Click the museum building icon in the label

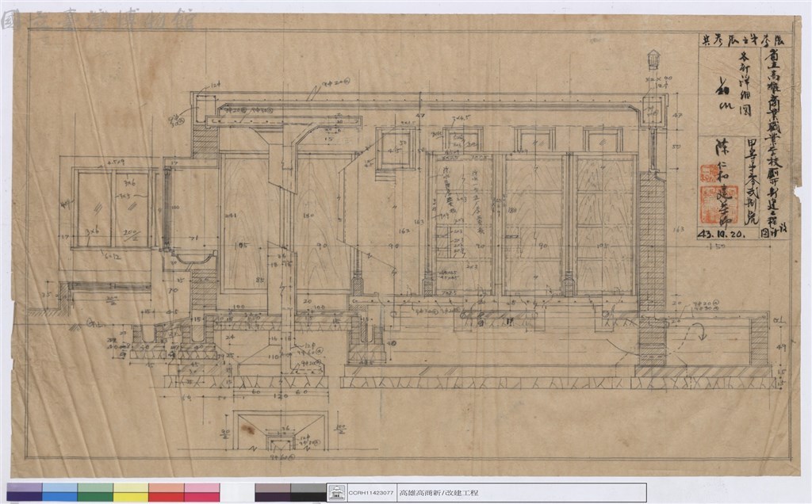[337, 492]
